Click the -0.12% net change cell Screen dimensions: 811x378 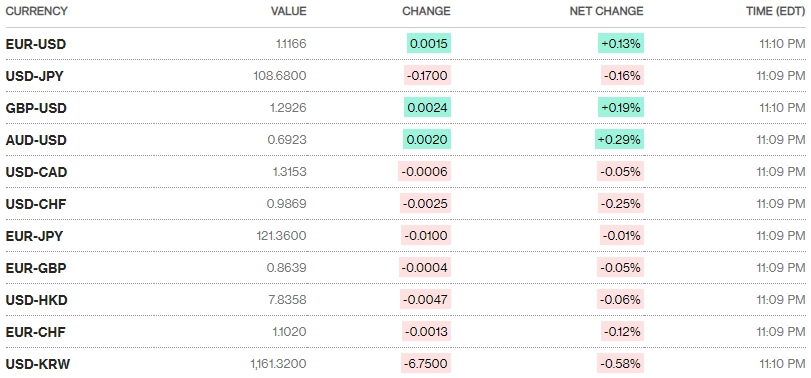[622, 332]
